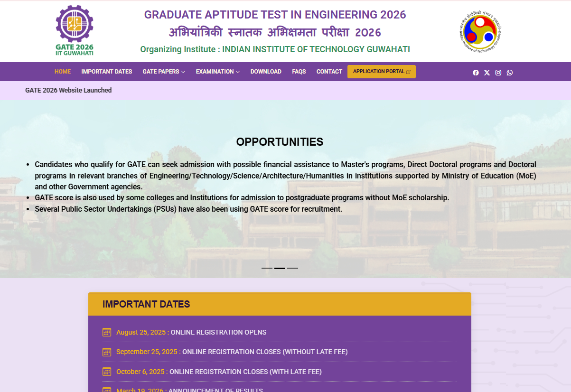Click bullet starting 'Candidates who qualify for GATE'
This screenshot has height=392, width=571.
click(x=285, y=176)
